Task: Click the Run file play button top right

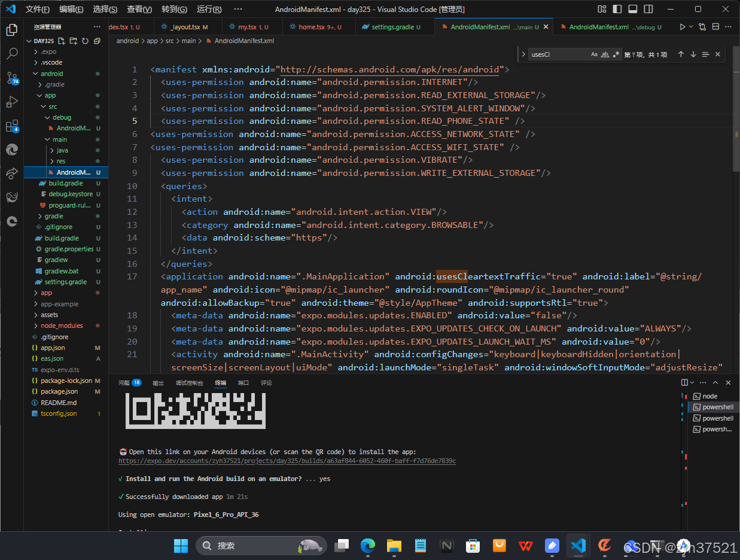Action: click(684, 26)
